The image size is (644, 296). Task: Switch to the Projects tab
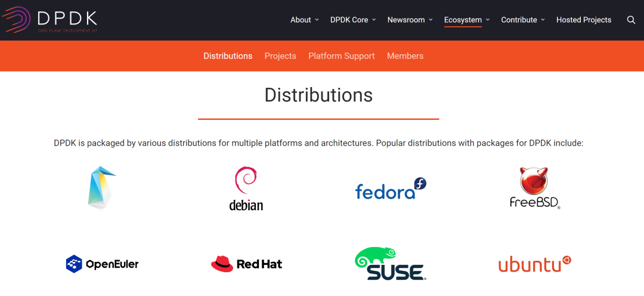point(280,56)
